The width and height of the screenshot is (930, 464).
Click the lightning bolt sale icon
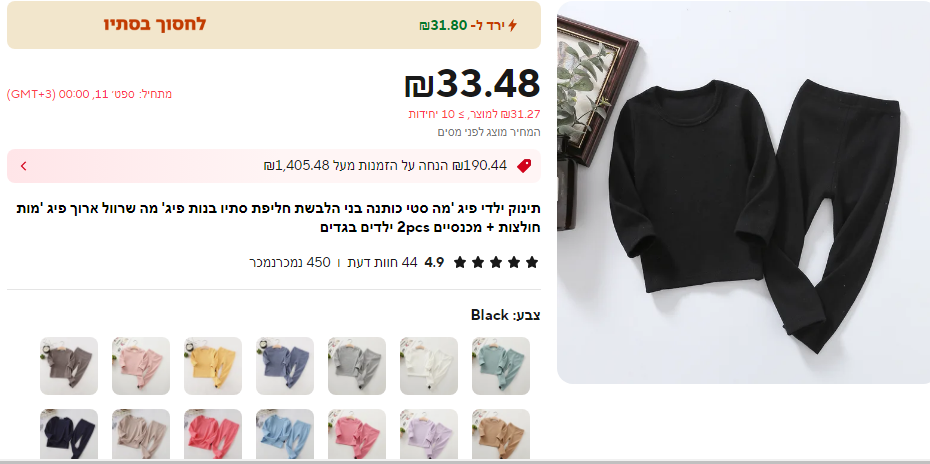coord(512,25)
